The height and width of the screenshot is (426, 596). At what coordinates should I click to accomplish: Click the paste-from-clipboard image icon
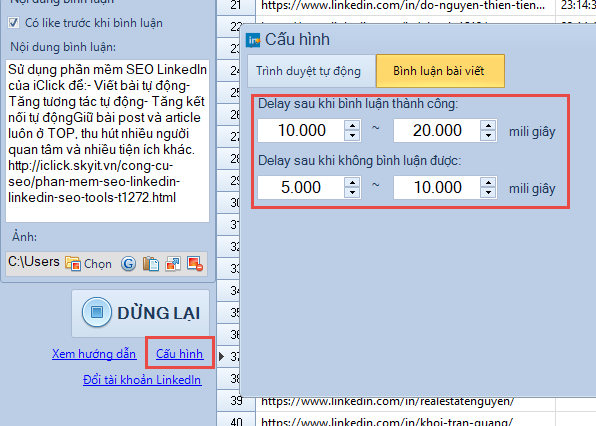click(151, 263)
